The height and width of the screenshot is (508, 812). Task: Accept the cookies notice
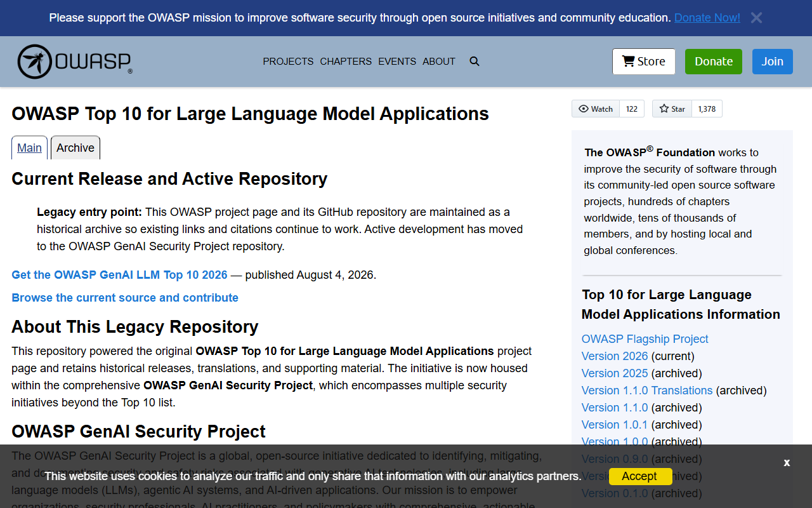(639, 476)
